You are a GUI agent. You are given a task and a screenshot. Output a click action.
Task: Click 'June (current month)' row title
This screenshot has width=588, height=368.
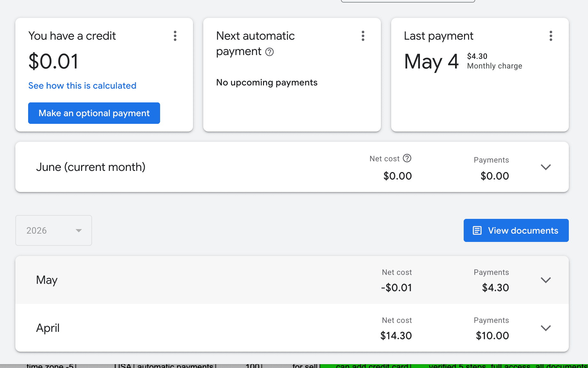pos(91,167)
